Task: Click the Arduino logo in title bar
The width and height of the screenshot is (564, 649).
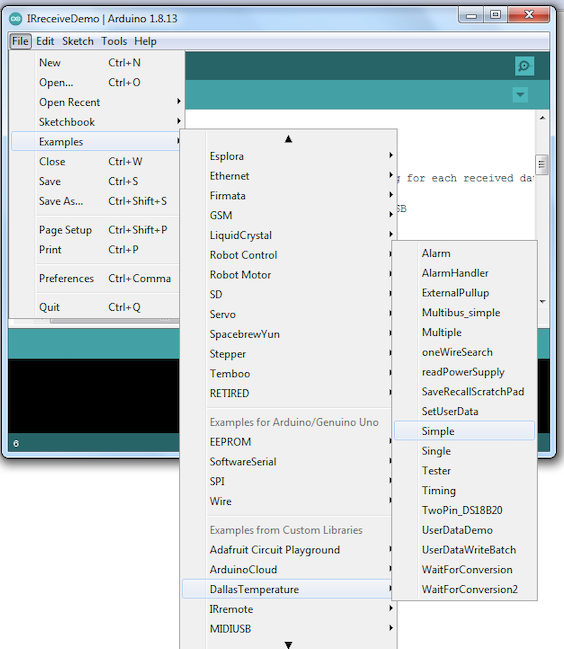Action: pyautogui.click(x=16, y=19)
